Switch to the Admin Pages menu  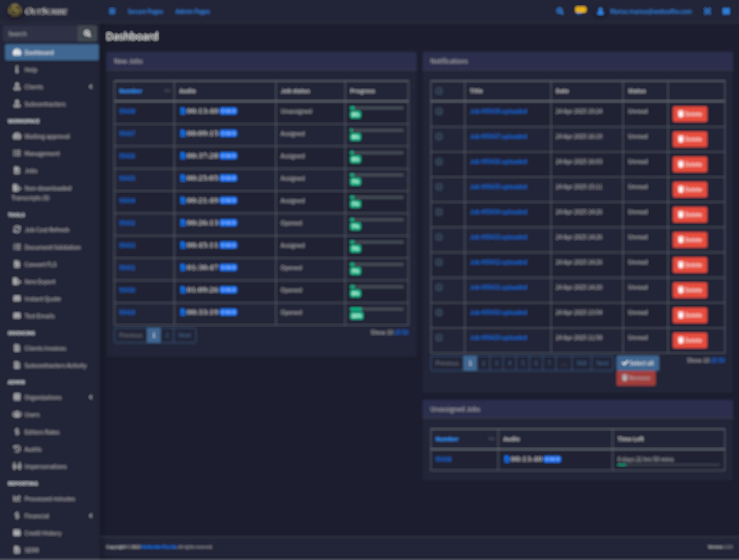click(x=193, y=12)
